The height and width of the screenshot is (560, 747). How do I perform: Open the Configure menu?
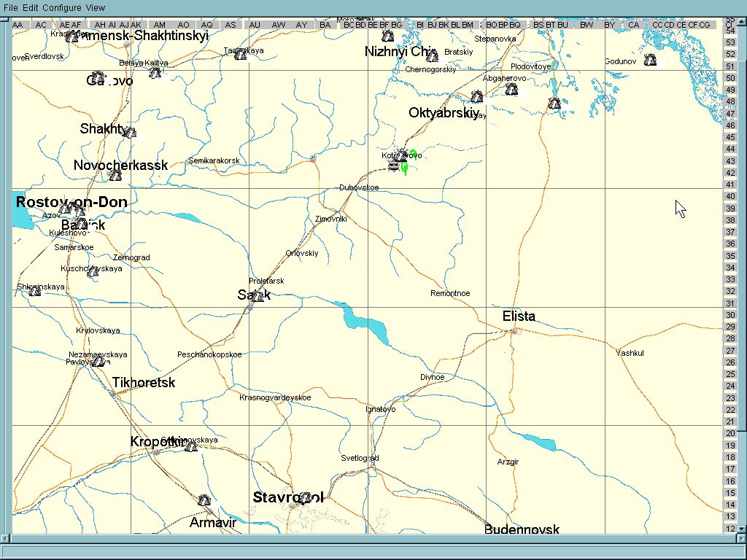tap(62, 7)
